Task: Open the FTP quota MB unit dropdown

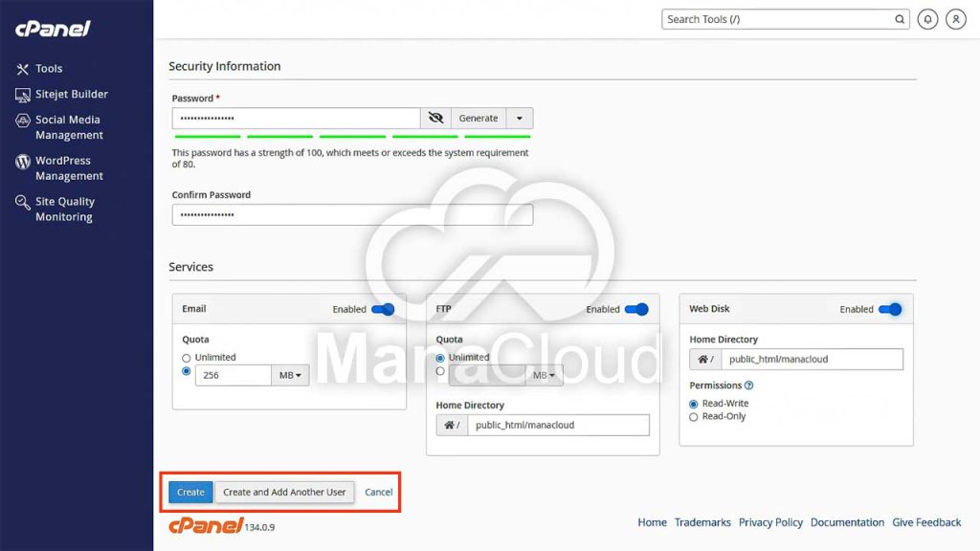Action: point(544,376)
